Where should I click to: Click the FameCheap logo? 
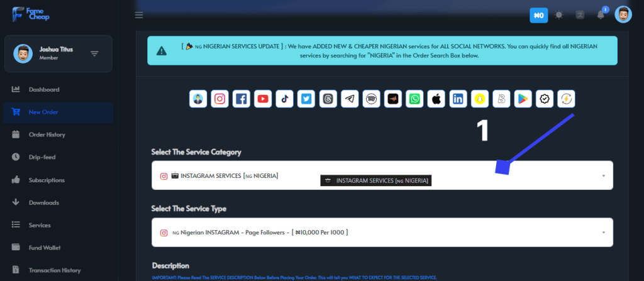(31, 14)
